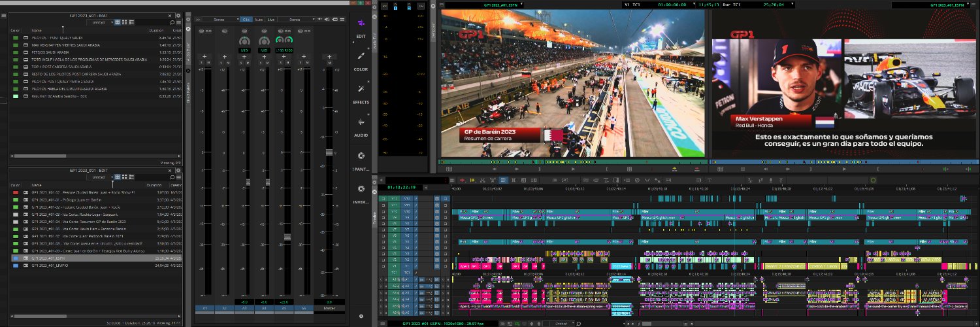Viewport: 980px width, 327px height.
Task: Play the source monitor clip
Action: pos(572,169)
